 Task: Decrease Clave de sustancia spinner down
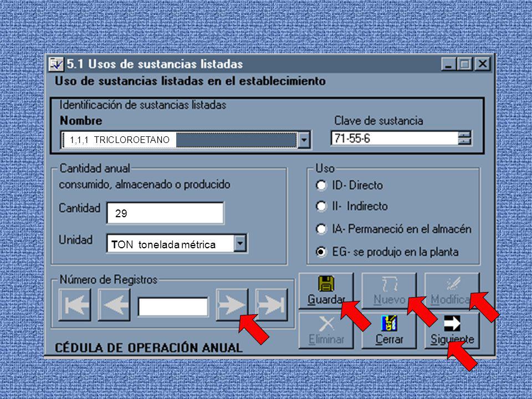(x=464, y=142)
